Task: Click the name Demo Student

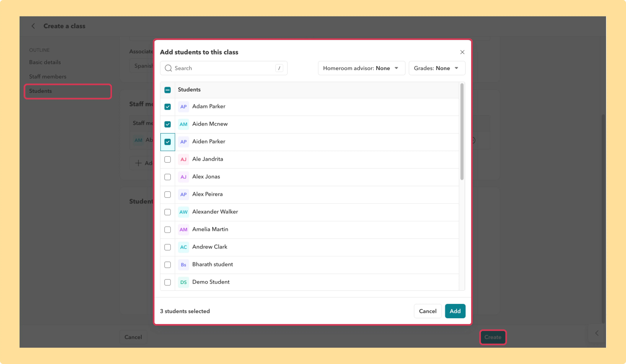Action: point(211,282)
